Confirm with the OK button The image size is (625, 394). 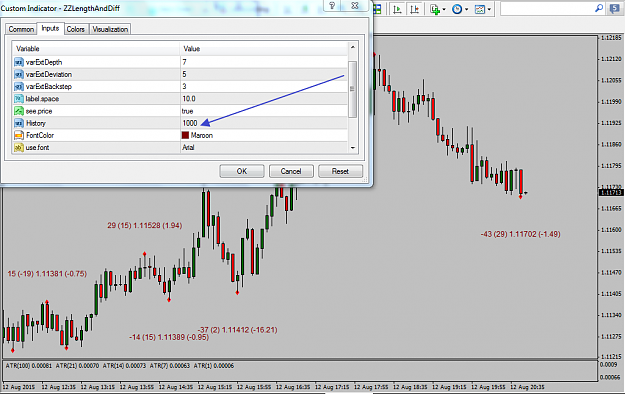click(242, 171)
